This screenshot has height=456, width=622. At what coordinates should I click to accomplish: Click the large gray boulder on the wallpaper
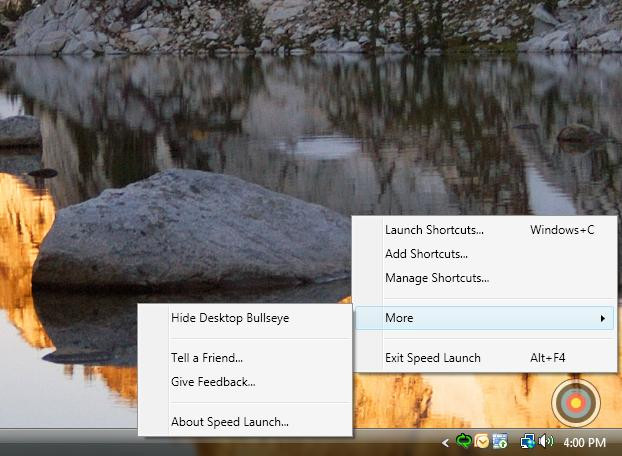click(180, 230)
